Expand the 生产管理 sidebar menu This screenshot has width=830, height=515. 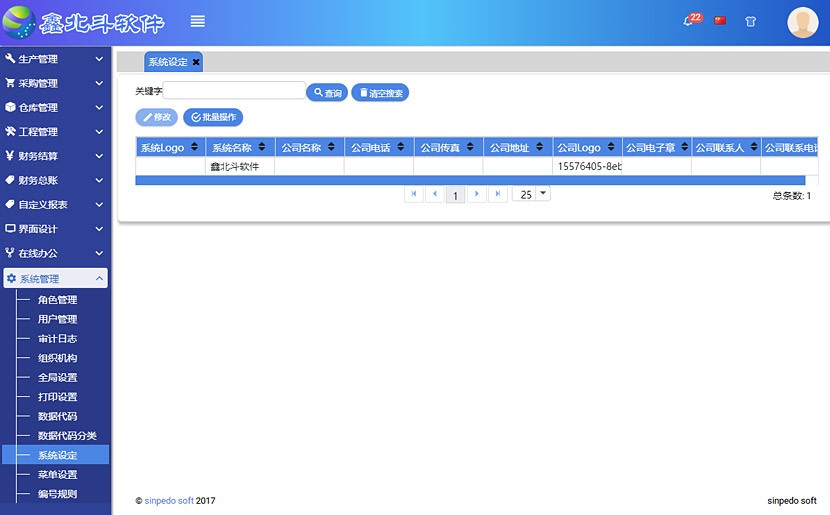[x=55, y=59]
